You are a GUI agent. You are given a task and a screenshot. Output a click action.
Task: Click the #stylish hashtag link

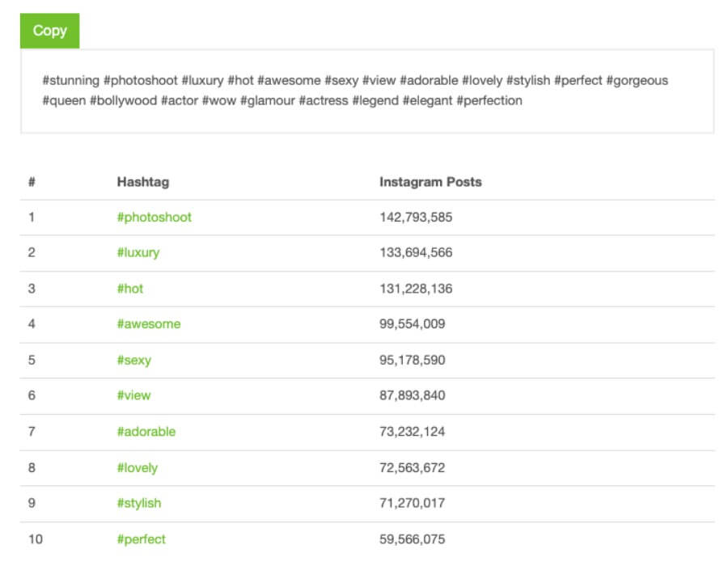coord(138,504)
